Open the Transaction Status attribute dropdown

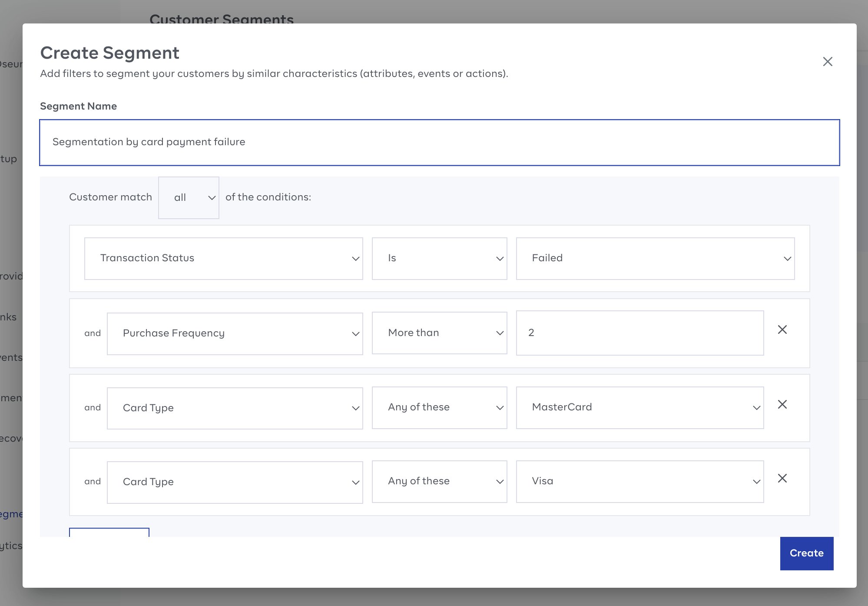click(223, 258)
